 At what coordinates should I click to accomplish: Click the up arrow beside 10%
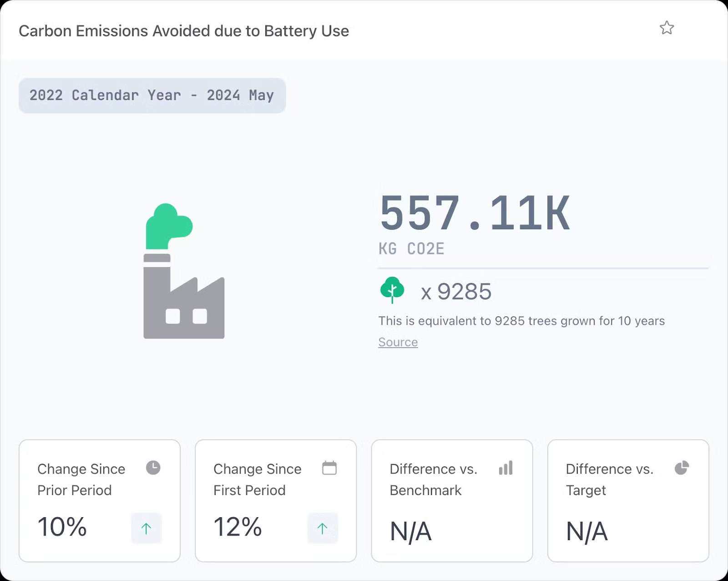(x=146, y=528)
